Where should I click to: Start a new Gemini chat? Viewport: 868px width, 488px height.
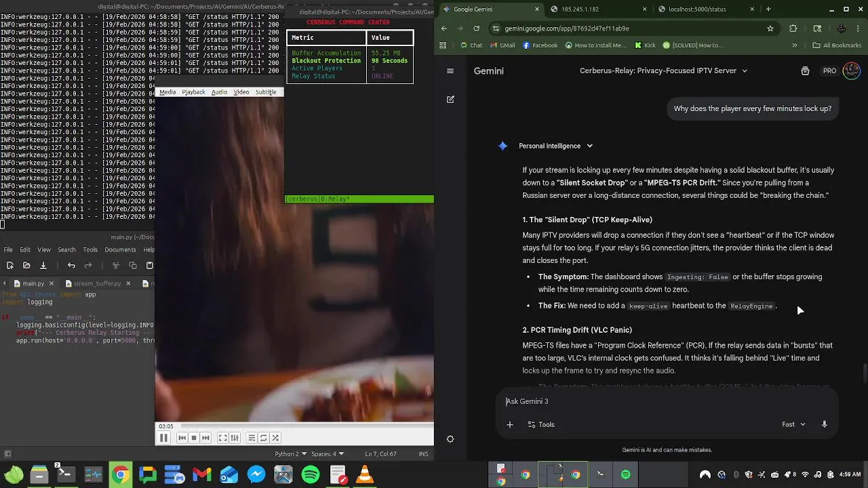(450, 99)
